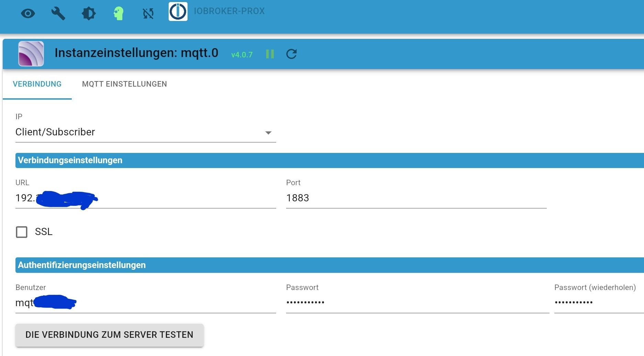Click the eye visibility icon in top bar
Screen dimensions: 644x356
click(x=28, y=13)
